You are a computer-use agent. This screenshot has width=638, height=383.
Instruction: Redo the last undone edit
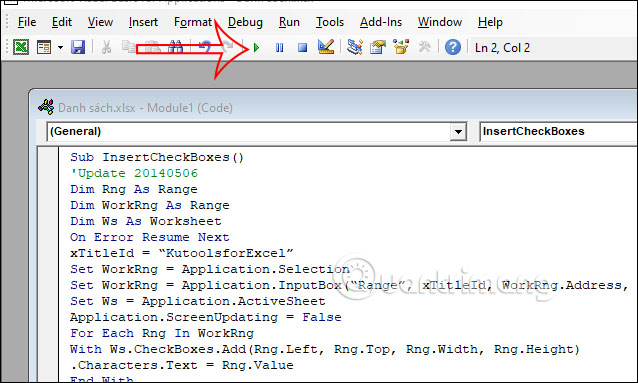(x=228, y=47)
